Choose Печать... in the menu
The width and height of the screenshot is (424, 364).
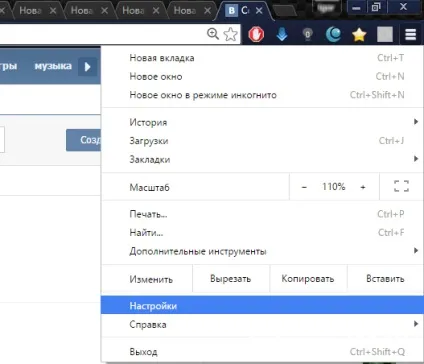[262, 214]
